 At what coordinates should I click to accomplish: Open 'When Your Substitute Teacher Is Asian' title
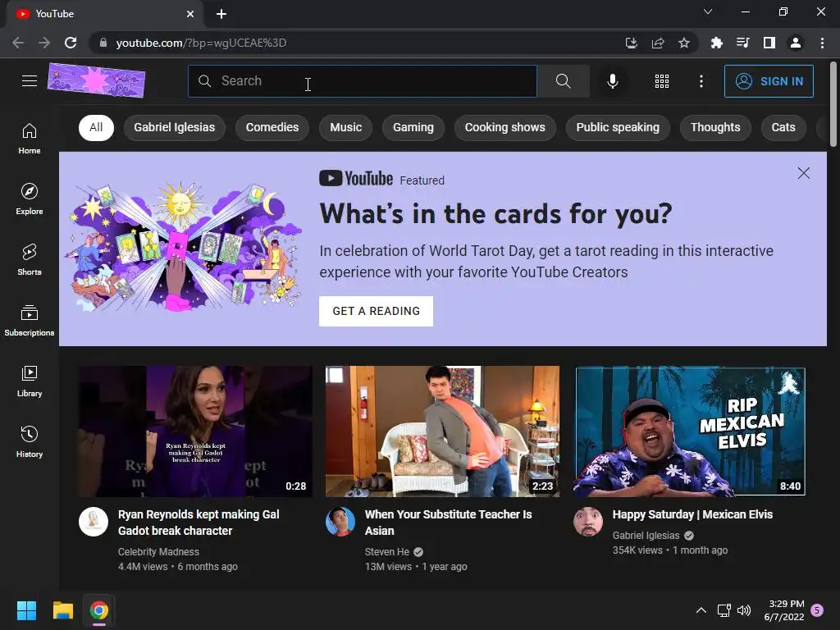click(x=449, y=523)
